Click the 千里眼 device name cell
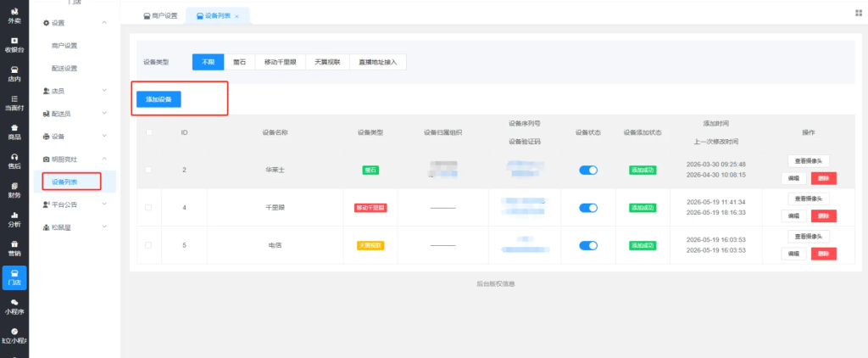The image size is (868, 358). (275, 208)
